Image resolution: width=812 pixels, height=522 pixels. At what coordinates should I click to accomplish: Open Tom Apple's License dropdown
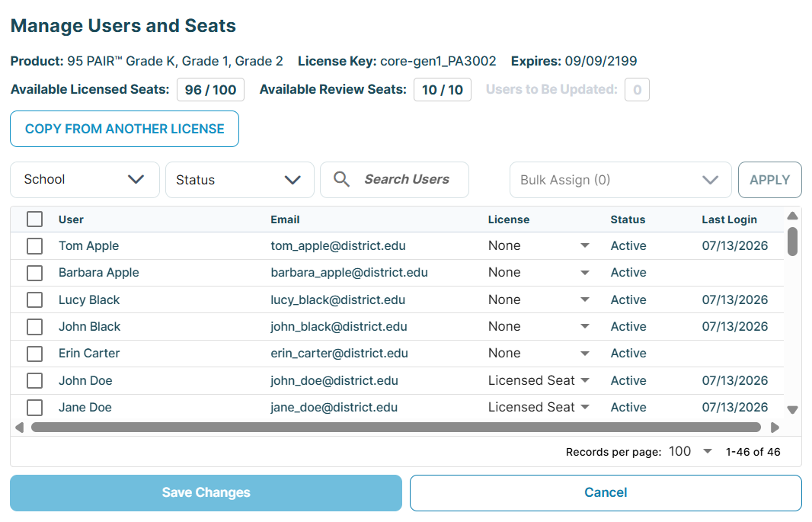tap(539, 245)
